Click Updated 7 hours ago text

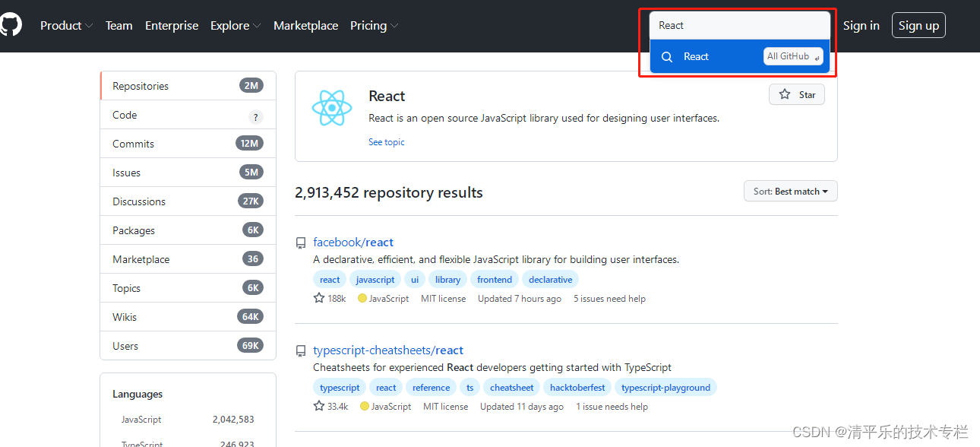(x=520, y=299)
